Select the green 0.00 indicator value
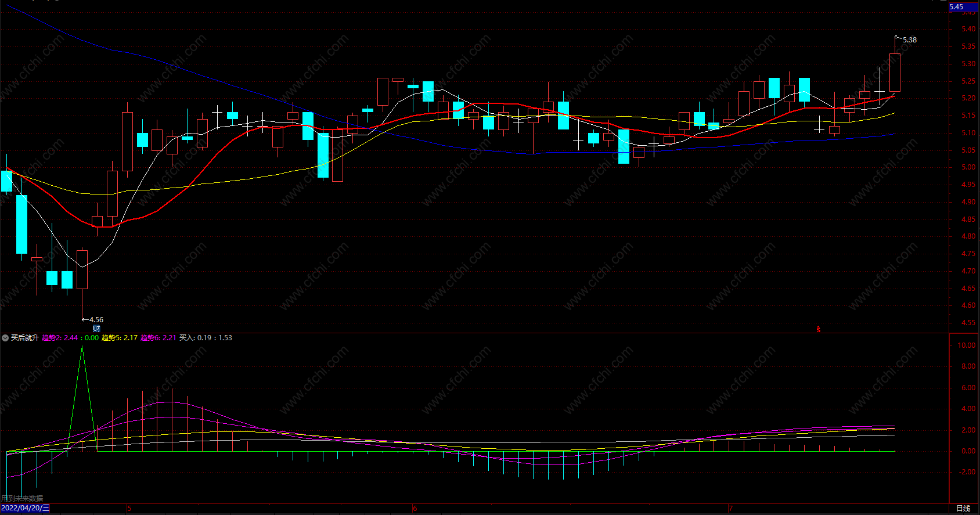The height and width of the screenshot is (515, 980). click(x=92, y=338)
